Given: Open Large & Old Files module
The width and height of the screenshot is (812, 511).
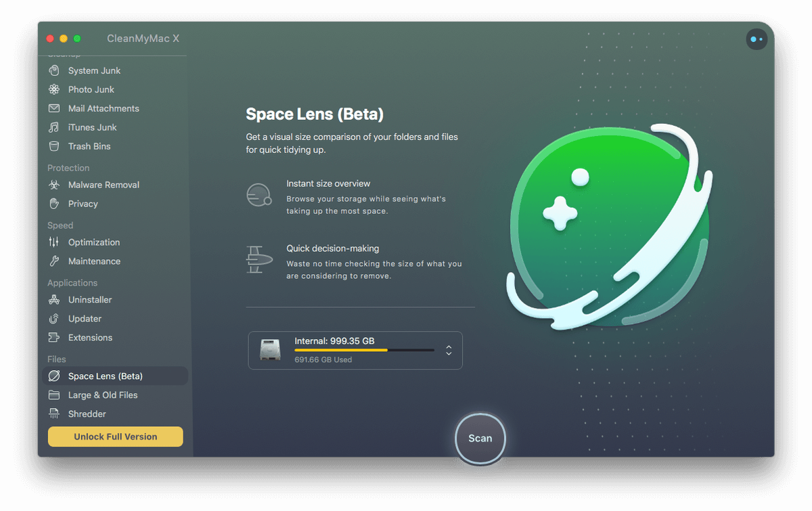Looking at the screenshot, I should tap(115, 395).
